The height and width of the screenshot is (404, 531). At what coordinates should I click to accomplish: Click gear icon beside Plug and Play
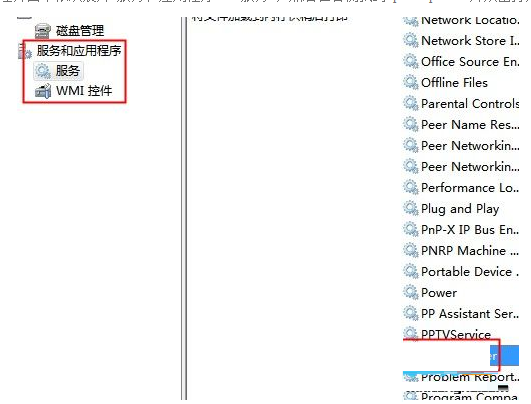(x=410, y=209)
